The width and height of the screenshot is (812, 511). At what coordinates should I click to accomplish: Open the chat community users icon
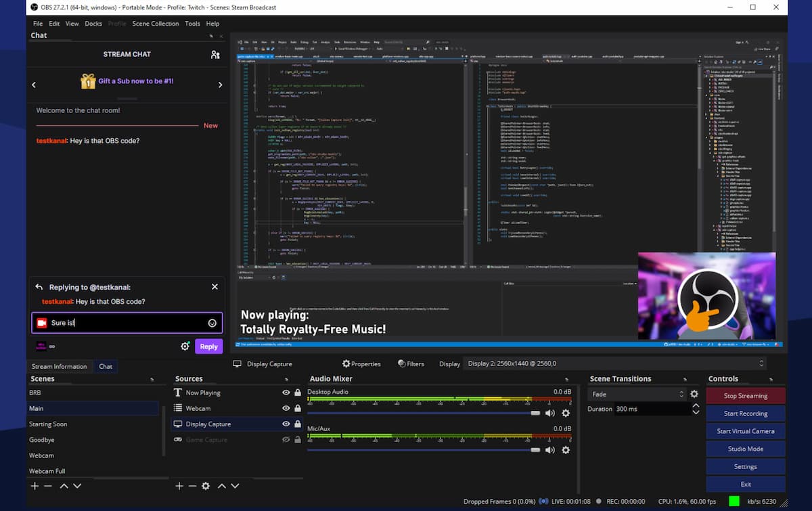(x=215, y=55)
